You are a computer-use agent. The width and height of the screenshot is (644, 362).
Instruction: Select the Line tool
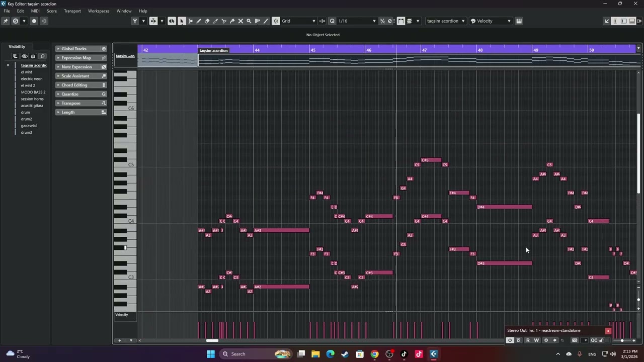pos(266,21)
